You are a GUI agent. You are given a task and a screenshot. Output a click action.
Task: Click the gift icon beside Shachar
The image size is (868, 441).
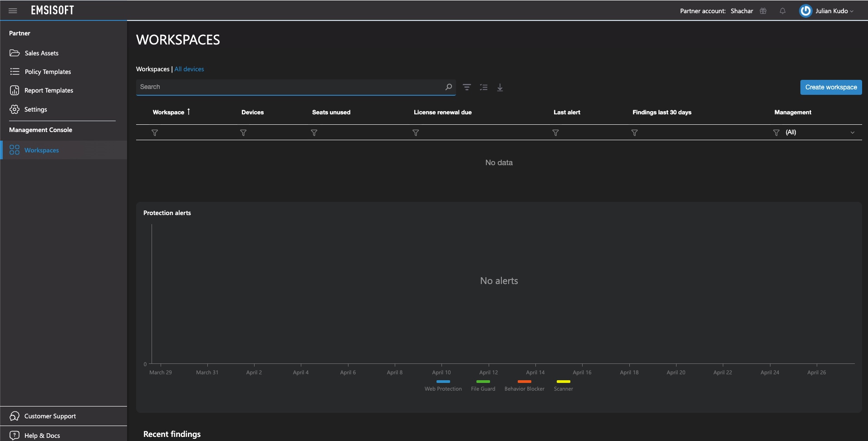tap(763, 11)
